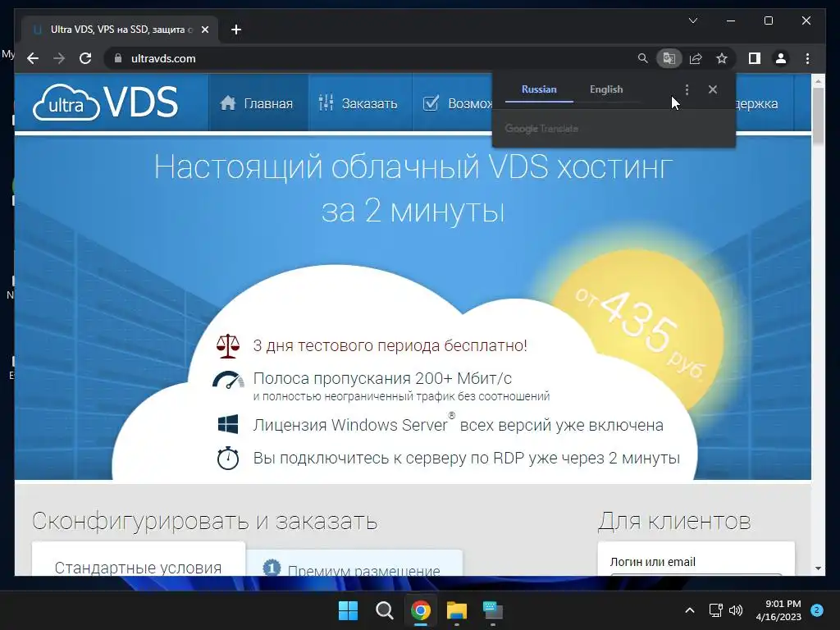Open Заказать order menu item
This screenshot has height=630, width=840.
[x=358, y=103]
